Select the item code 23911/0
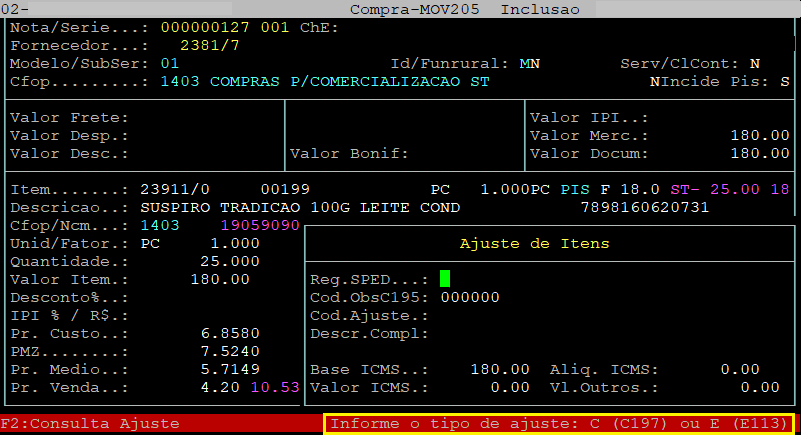Image resolution: width=801 pixels, height=435 pixels. [x=170, y=189]
